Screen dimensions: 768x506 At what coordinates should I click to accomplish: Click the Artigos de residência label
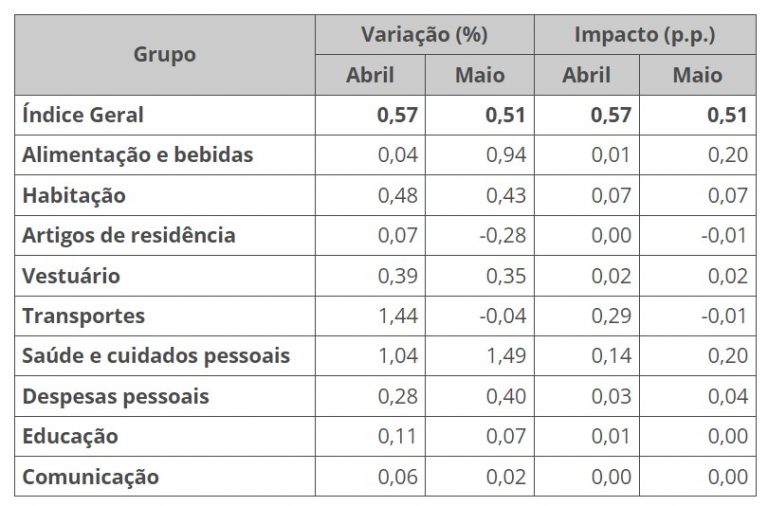(x=129, y=236)
